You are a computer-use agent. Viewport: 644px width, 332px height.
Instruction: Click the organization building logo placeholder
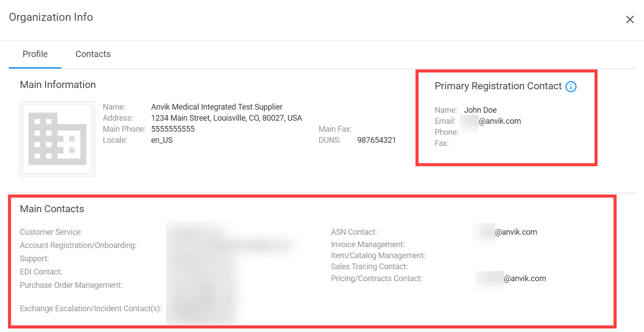tap(57, 138)
